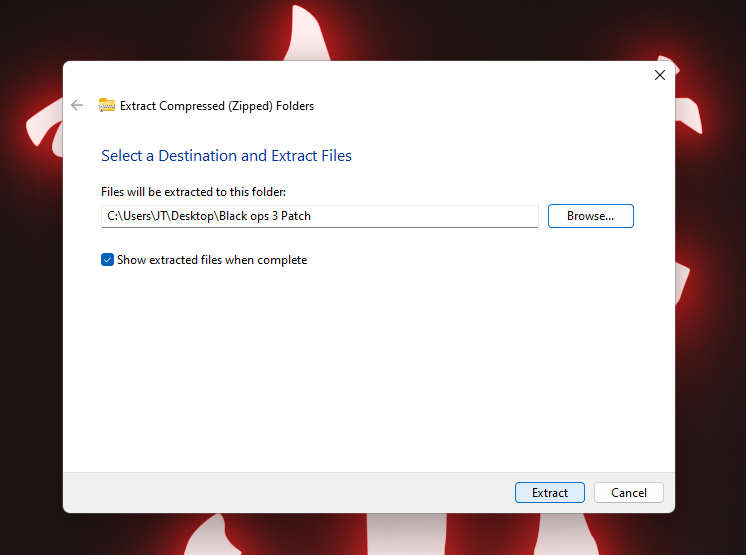Viewport: 746px width, 555px height.
Task: Open the Browse... folder picker
Action: (590, 216)
